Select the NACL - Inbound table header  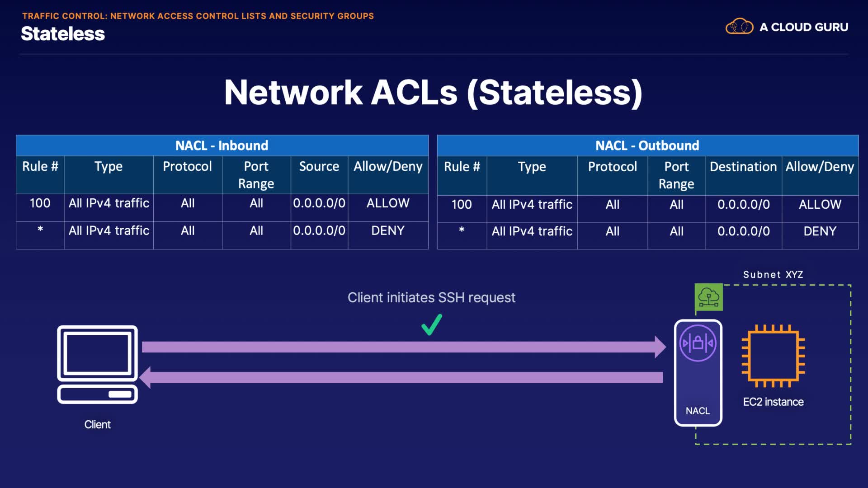(x=222, y=145)
